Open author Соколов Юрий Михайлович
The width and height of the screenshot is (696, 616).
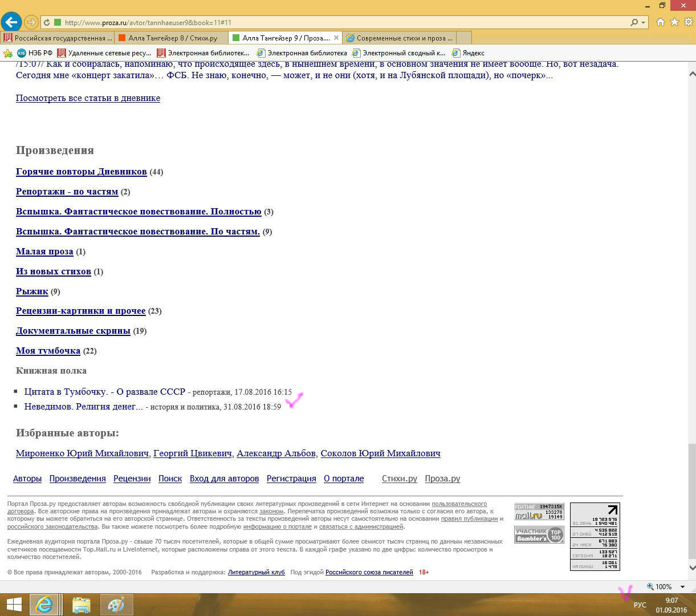[x=381, y=453]
